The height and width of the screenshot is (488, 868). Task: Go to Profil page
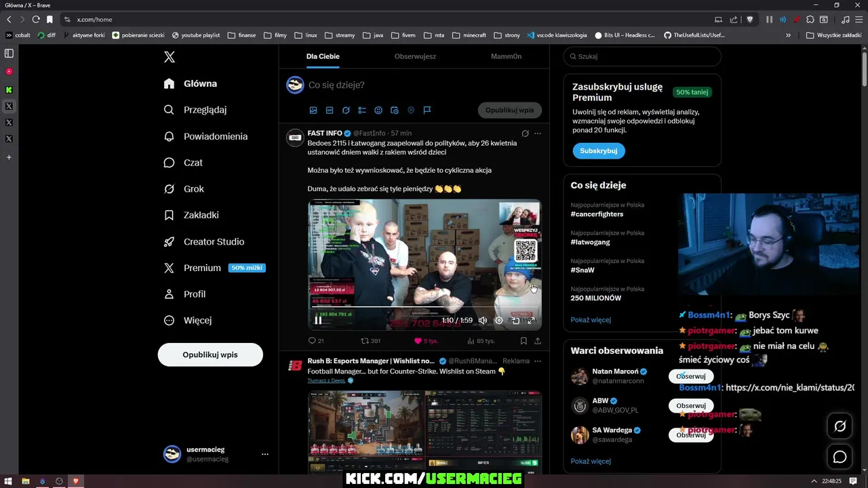(184, 294)
